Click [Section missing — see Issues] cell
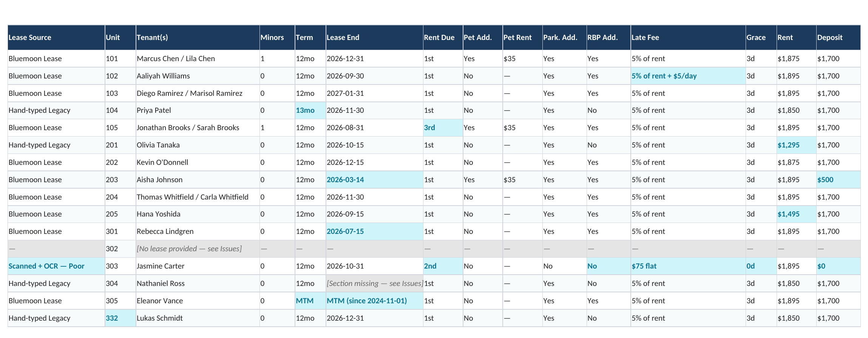 pos(375,283)
